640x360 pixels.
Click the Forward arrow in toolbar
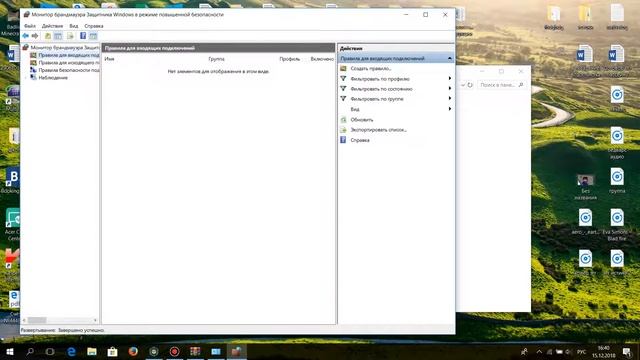coord(35,36)
